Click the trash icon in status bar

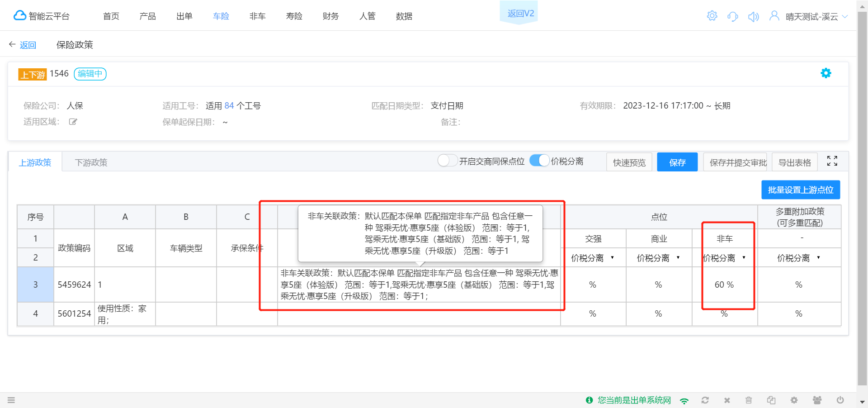click(749, 400)
